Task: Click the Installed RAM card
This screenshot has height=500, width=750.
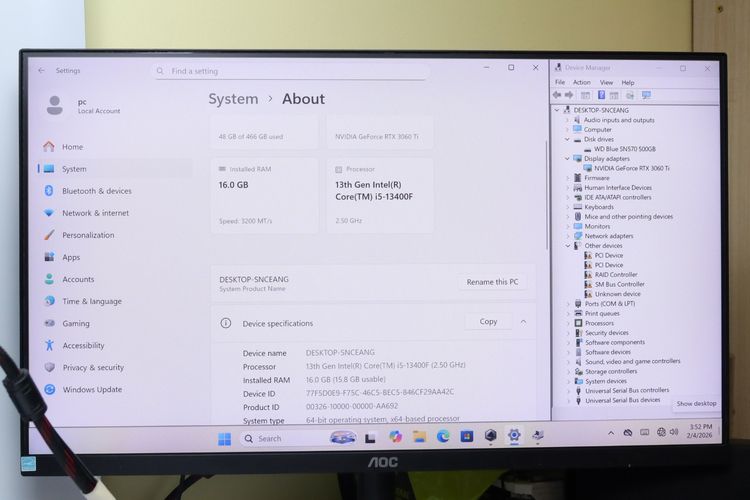Action: point(265,196)
